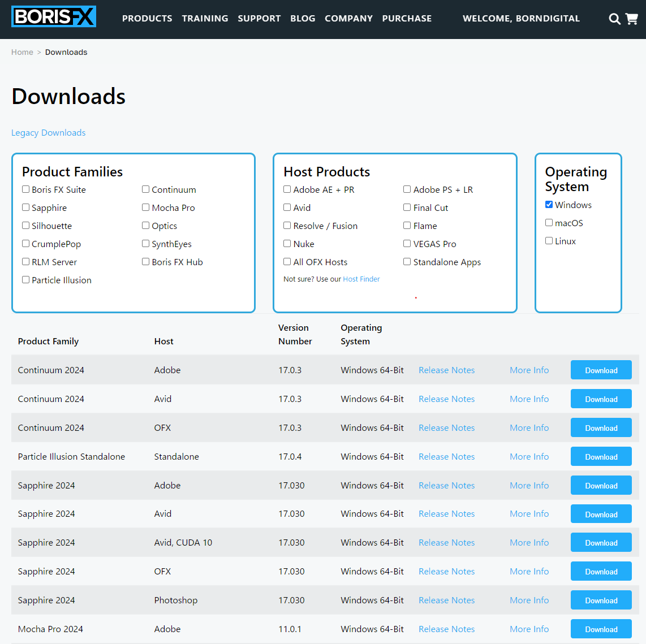
Task: Tick the Nuke checkbox
Action: 287,243
